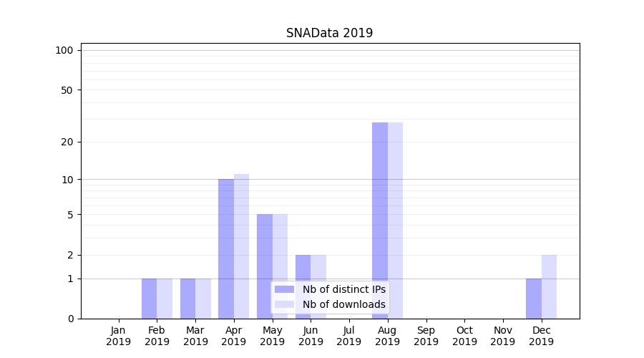Screen dimensions: 644x358
Task: Click the Jul 2019 x-axis label
Action: click(x=349, y=336)
